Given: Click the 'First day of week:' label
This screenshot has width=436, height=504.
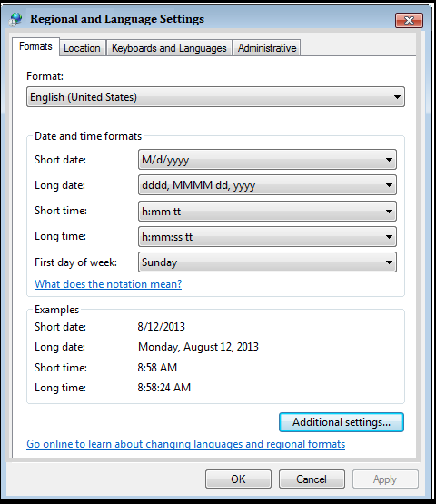Looking at the screenshot, I should [x=76, y=262].
